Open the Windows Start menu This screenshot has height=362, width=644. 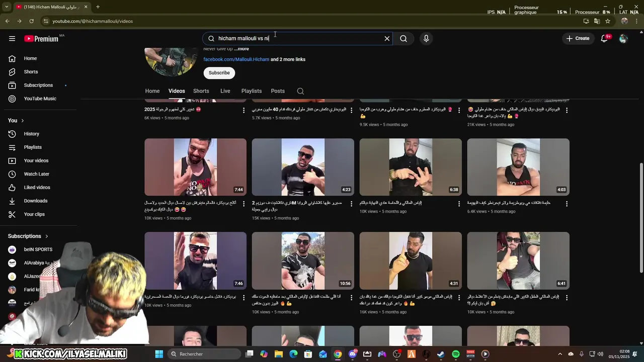click(x=159, y=354)
